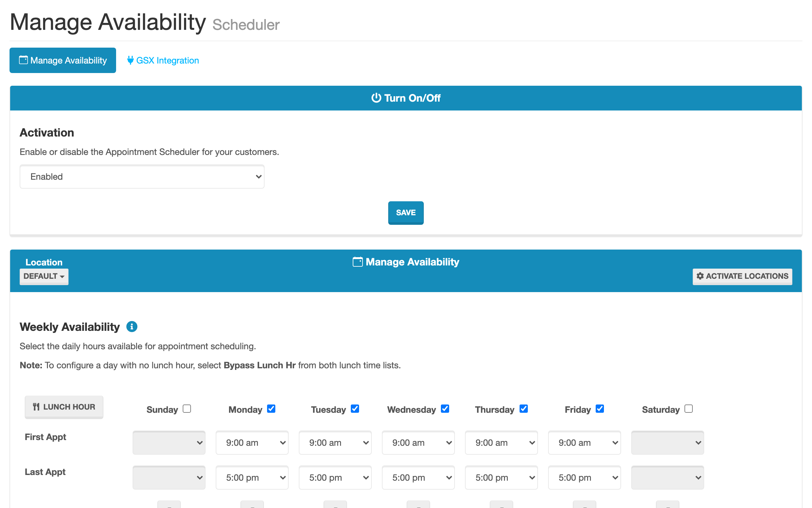812x508 pixels.
Task: Click the calendar icon in Manage Availability panel header
Action: (358, 262)
